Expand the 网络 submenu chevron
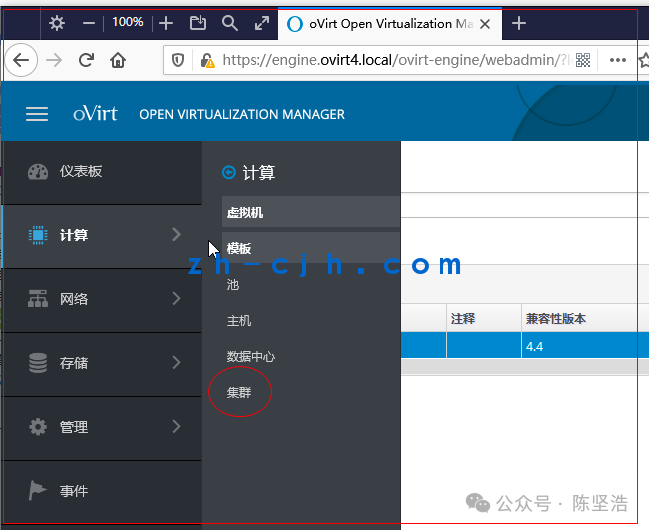649x530 pixels. click(176, 299)
